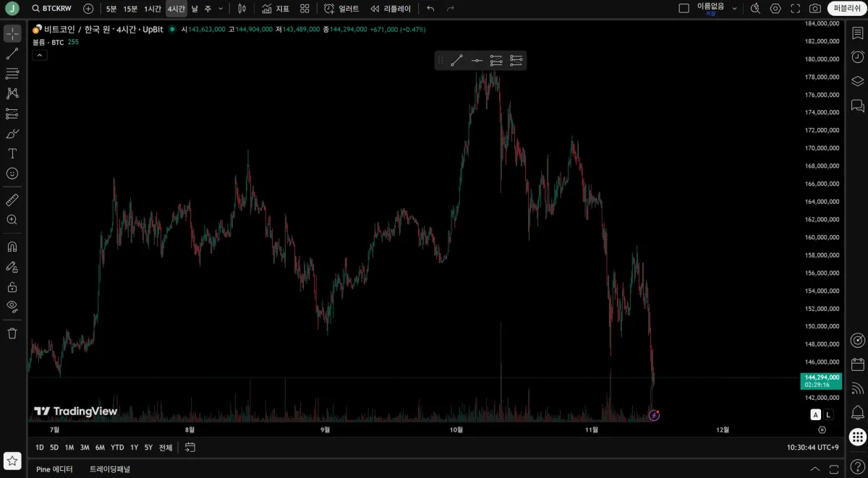Select the 4시간 interval
Viewport: 868px width, 478px height.
pyautogui.click(x=176, y=9)
